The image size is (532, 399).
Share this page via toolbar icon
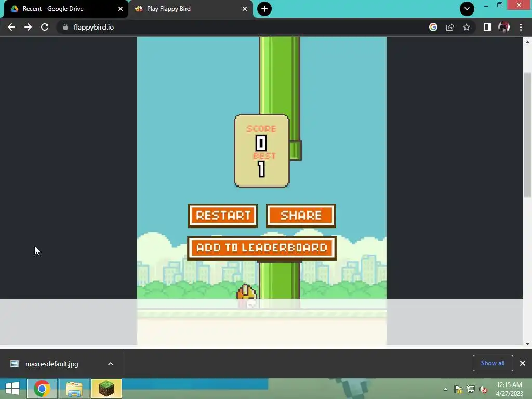(x=450, y=27)
